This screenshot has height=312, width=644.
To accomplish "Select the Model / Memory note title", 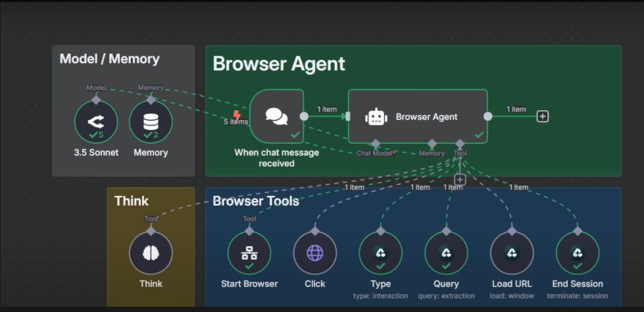I will [110, 58].
